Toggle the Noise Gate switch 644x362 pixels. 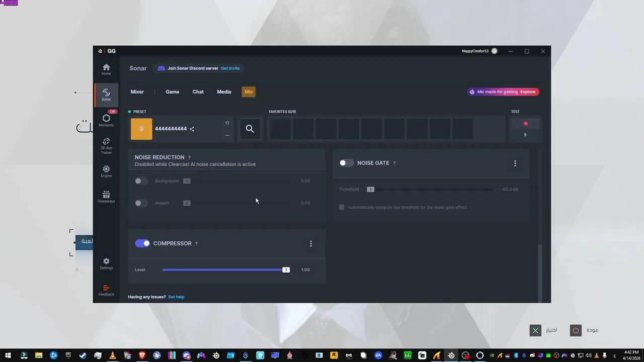click(346, 163)
